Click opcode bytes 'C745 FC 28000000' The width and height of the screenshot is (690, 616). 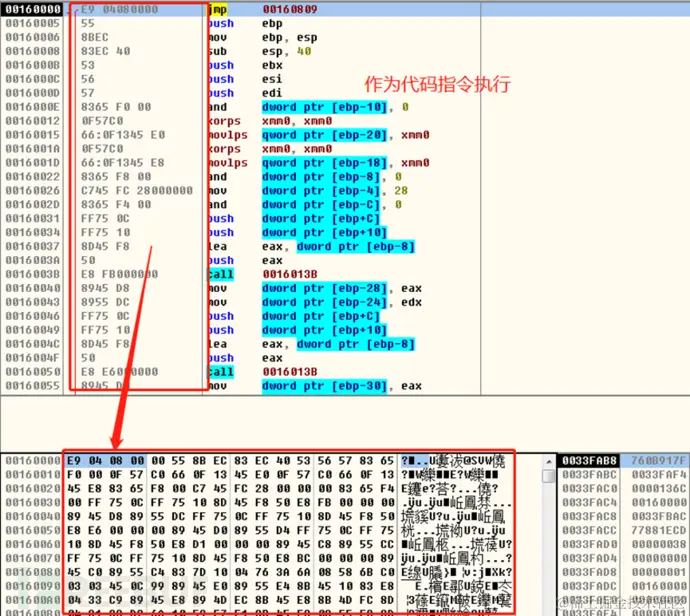coord(137,191)
